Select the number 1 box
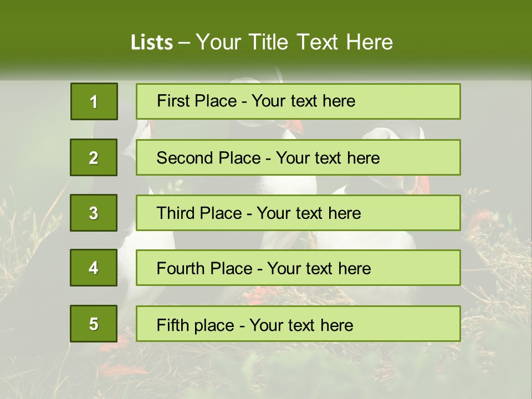Image resolution: width=532 pixels, height=399 pixels. coord(94,101)
